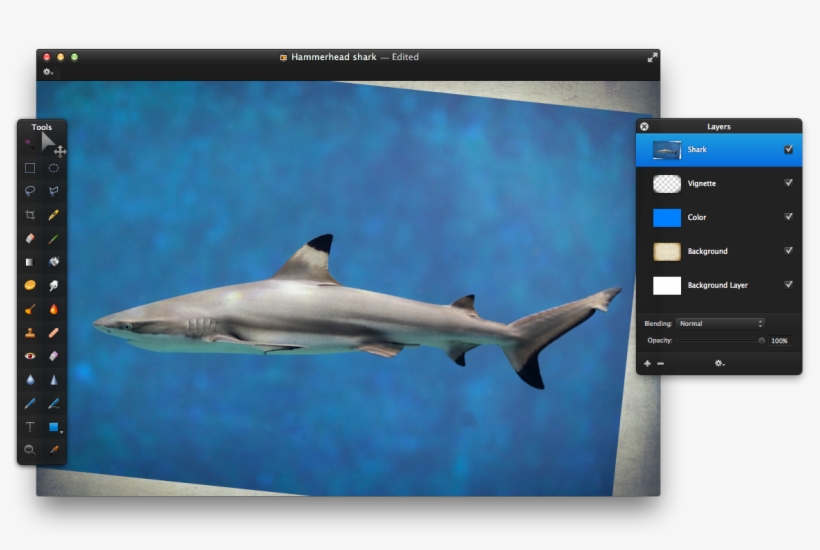The image size is (820, 550).
Task: Add a new layer with plus
Action: 647,363
